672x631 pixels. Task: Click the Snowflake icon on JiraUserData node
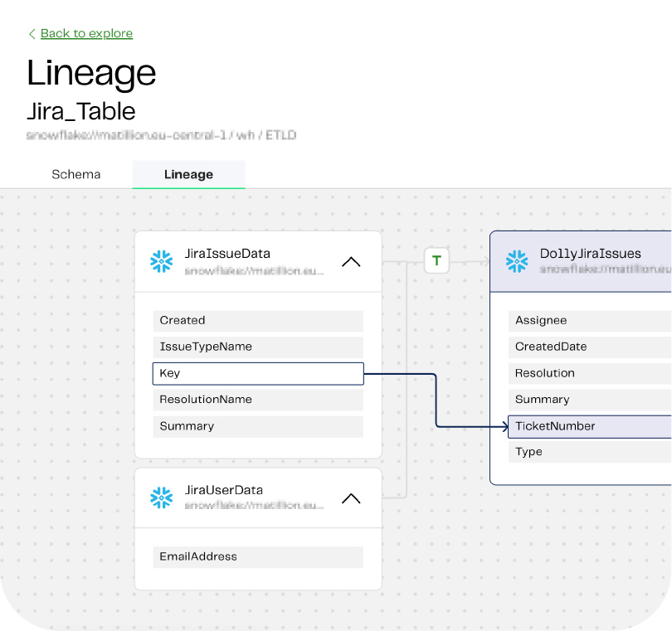162,497
